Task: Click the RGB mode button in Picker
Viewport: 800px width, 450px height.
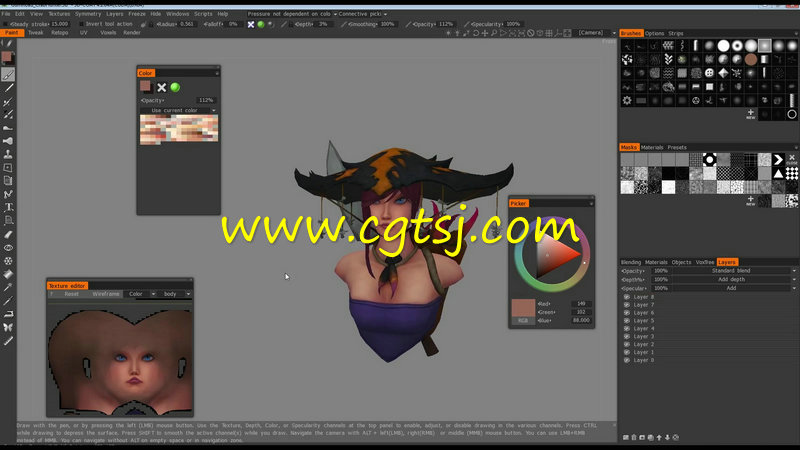Action: 523,320
